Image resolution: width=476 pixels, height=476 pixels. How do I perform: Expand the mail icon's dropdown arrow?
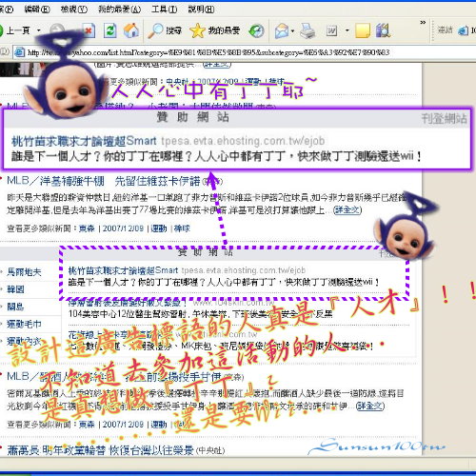coord(292,30)
